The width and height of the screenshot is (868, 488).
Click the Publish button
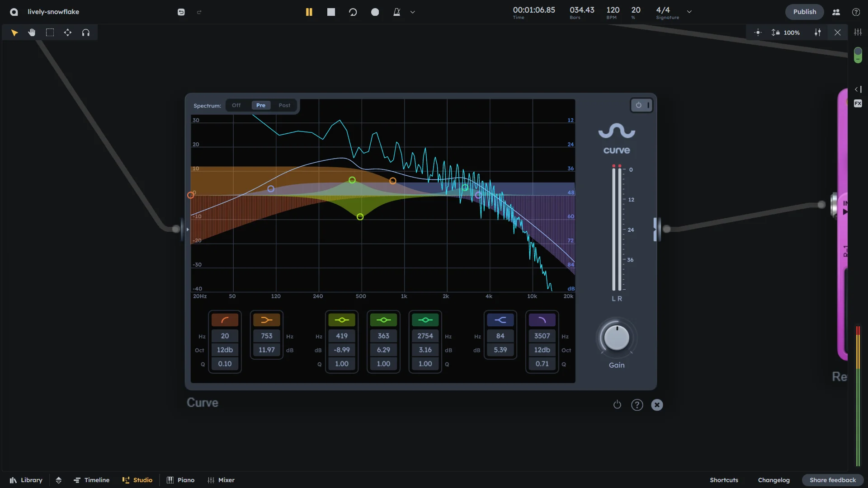point(804,11)
